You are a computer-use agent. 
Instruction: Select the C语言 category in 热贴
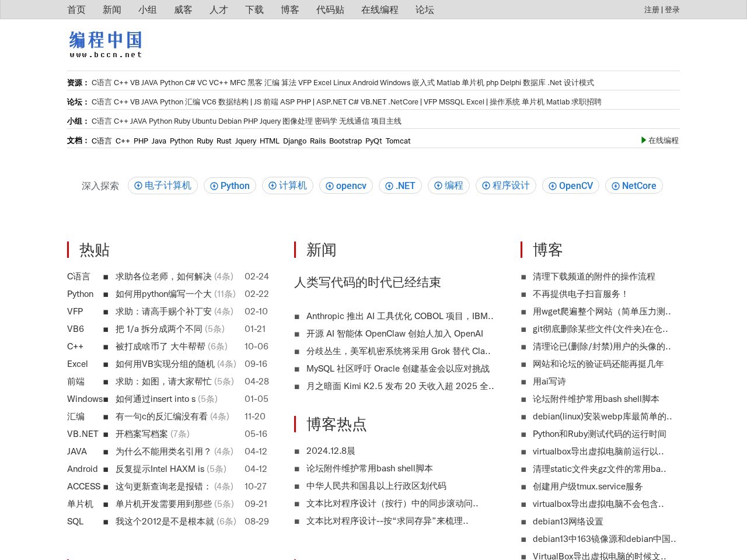coord(79,276)
